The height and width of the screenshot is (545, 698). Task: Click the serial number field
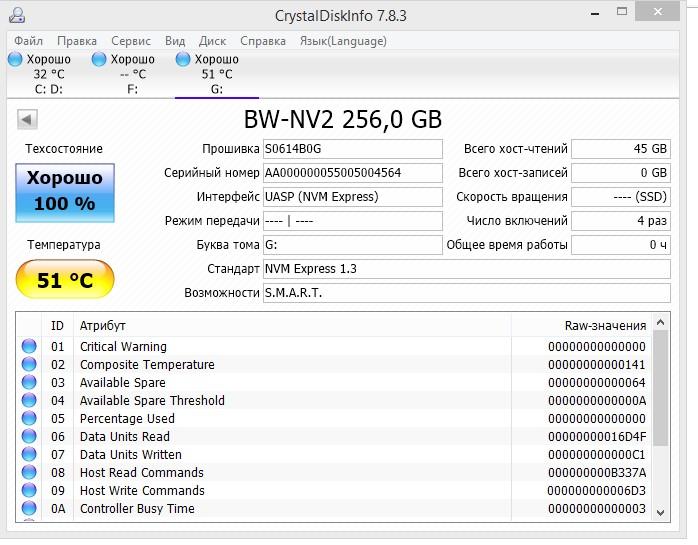[x=351, y=173]
